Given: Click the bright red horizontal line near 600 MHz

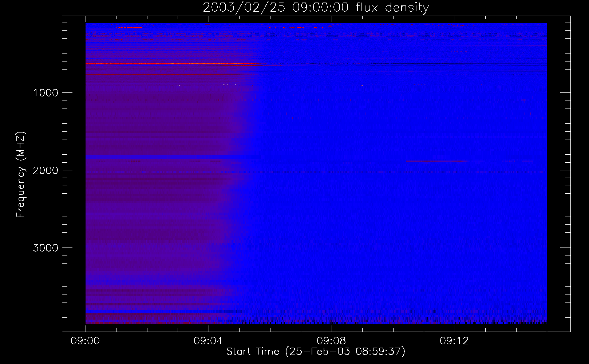Looking at the screenshot, I should tap(171, 64).
